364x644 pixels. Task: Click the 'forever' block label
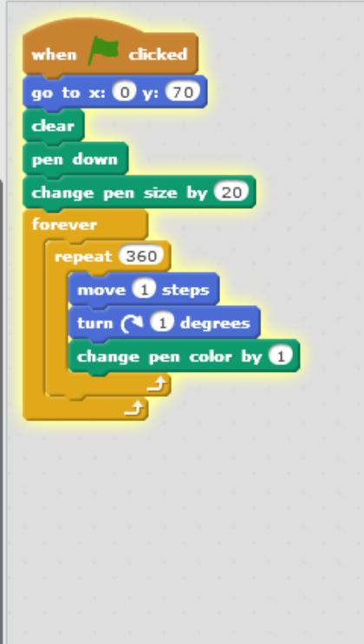[x=64, y=224]
